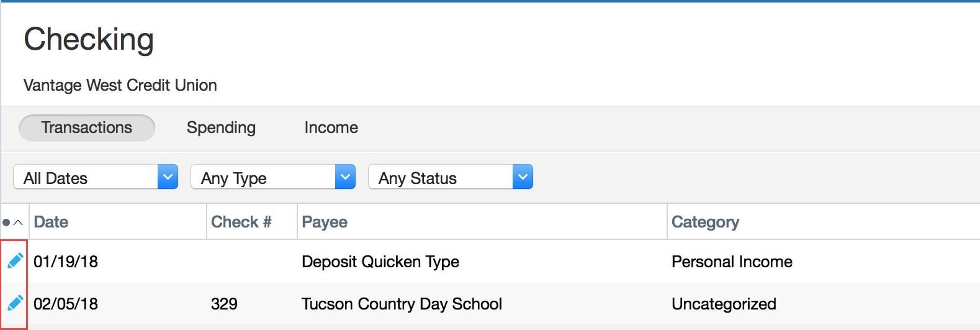980x330 pixels.
Task: Open the Any Type filter dropdown
Action: pos(273,177)
